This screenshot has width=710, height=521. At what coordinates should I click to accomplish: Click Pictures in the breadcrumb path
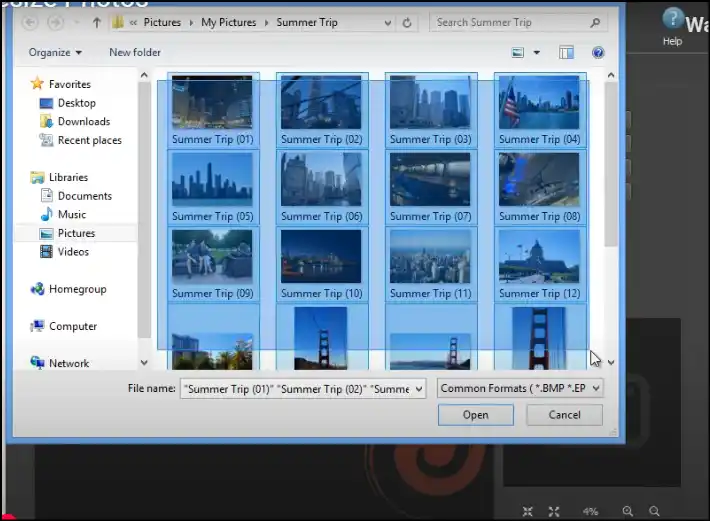pyautogui.click(x=162, y=22)
